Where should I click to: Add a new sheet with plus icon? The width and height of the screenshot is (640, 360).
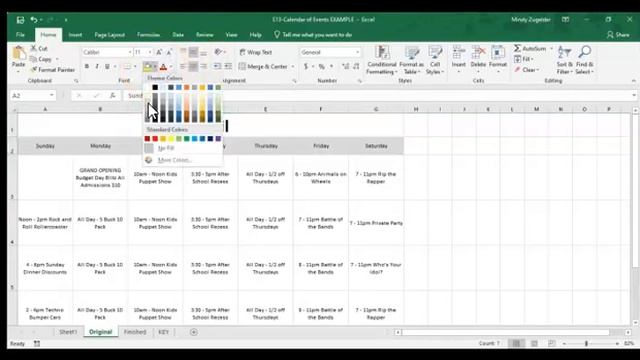[x=194, y=332]
